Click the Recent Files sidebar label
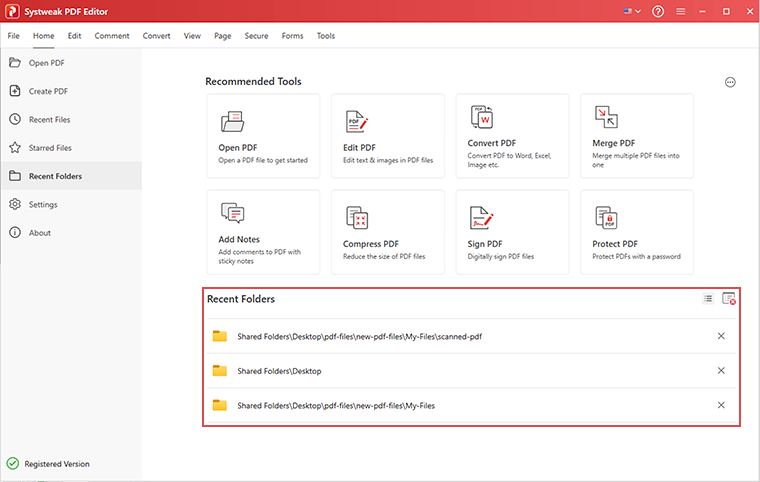 coord(49,119)
